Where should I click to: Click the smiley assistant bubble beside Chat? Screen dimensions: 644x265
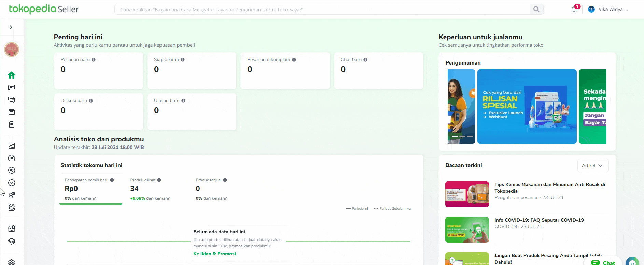pos(633,262)
